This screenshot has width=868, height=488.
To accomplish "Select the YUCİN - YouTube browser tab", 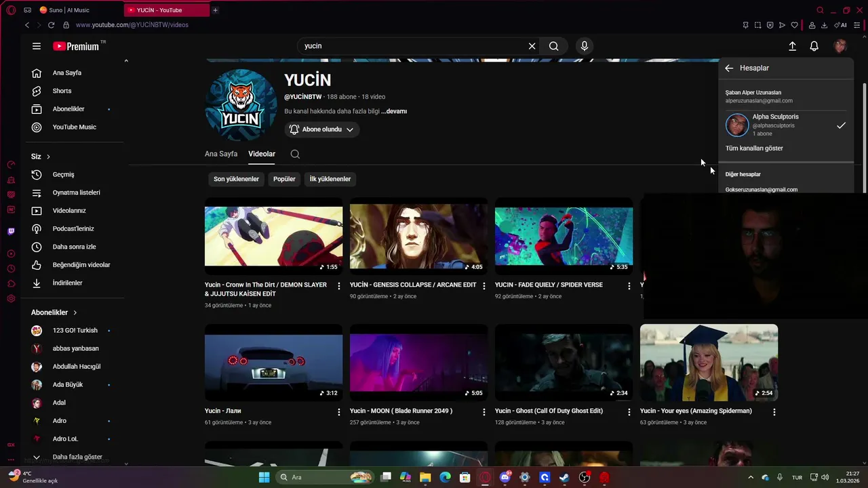I will pos(167,10).
